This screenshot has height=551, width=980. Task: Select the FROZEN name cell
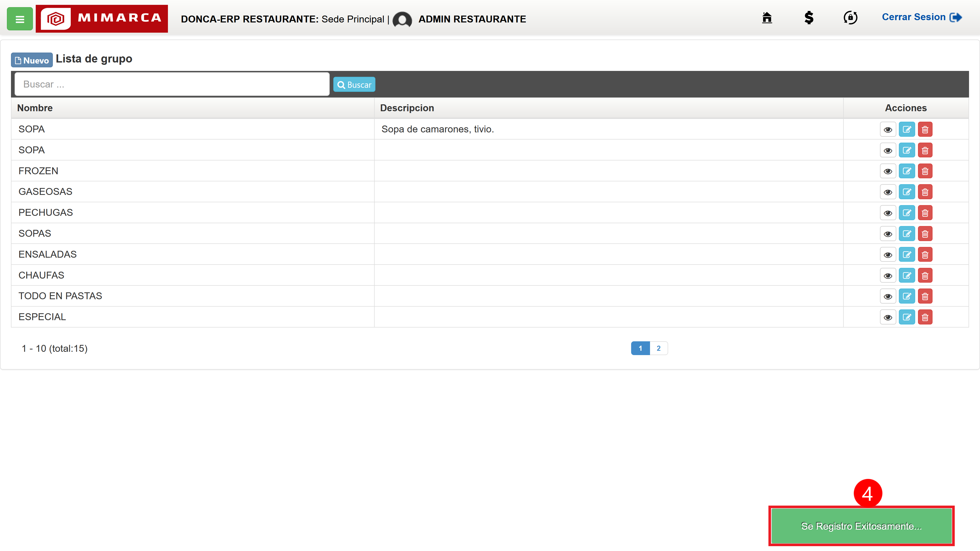click(x=192, y=171)
